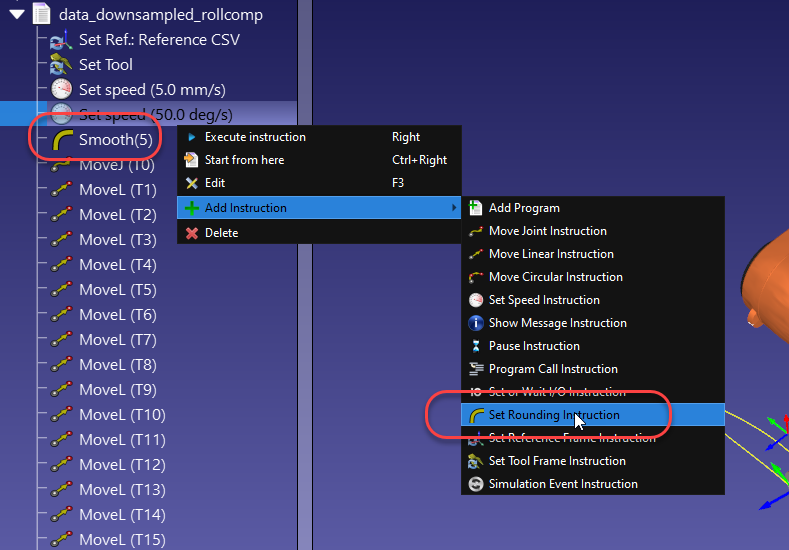Viewport: 789px width, 550px height.
Task: Click the Start from here document icon
Action: pyautogui.click(x=191, y=160)
